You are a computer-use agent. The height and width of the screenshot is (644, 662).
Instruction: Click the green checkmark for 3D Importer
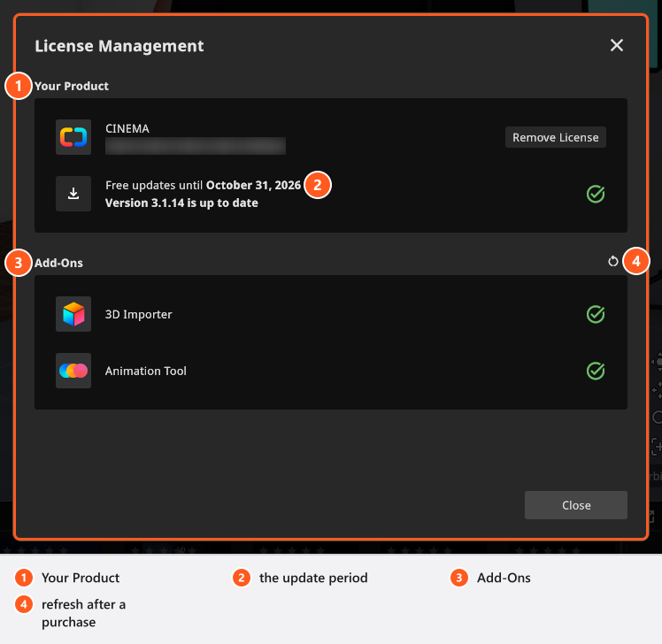pos(596,314)
